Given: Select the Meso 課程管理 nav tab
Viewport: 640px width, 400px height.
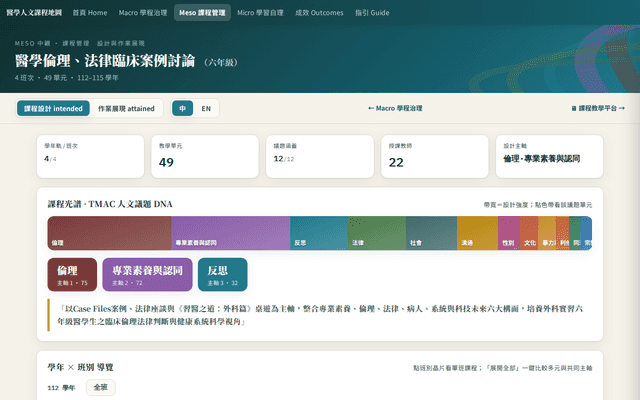Looking at the screenshot, I should click(202, 13).
